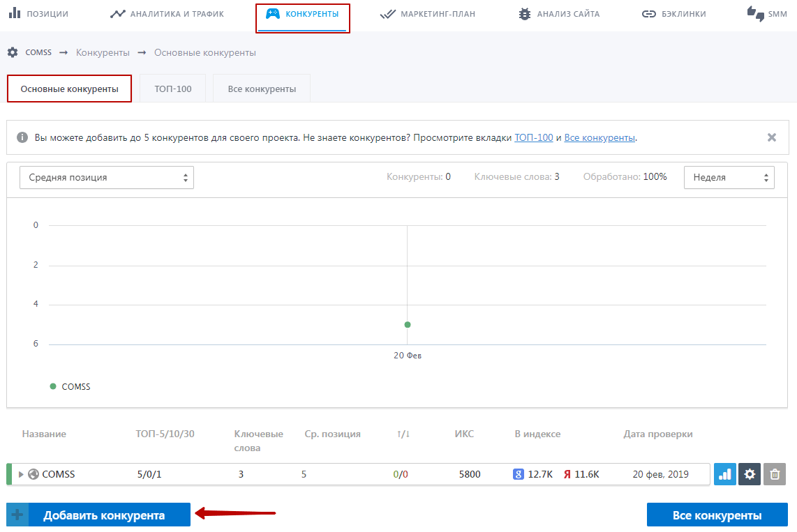797x532 pixels.
Task: Click the В индексе column header
Action: click(x=538, y=434)
